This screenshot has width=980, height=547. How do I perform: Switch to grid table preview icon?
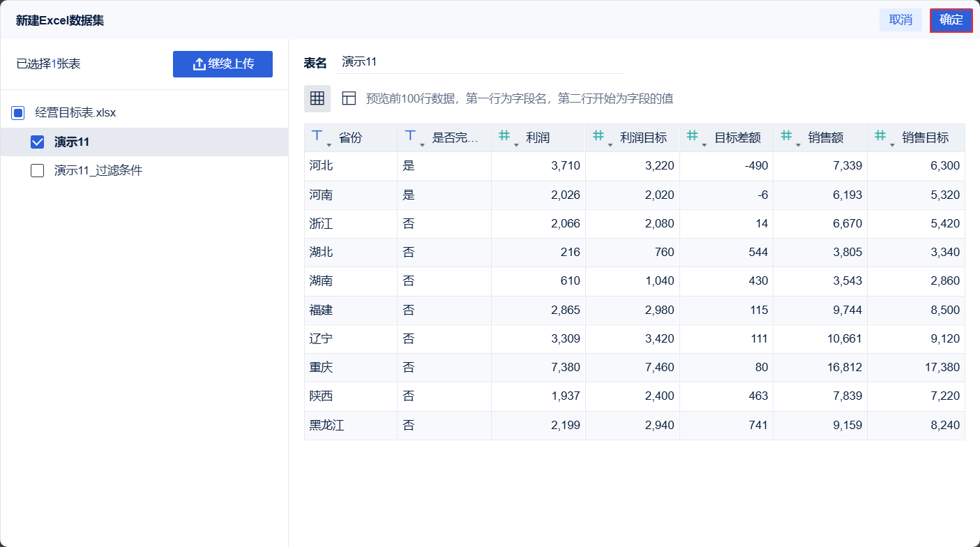[x=317, y=98]
